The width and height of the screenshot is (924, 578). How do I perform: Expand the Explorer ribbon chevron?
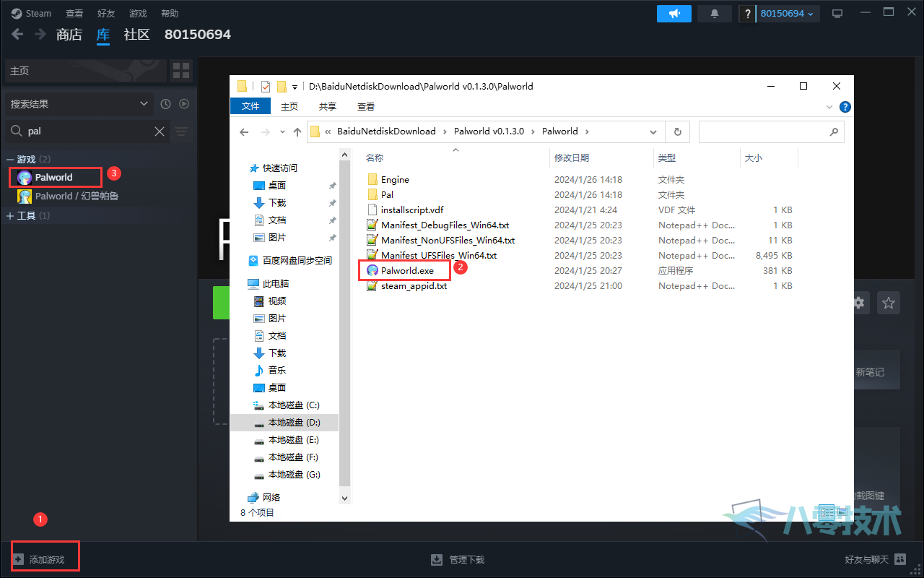[x=829, y=106]
